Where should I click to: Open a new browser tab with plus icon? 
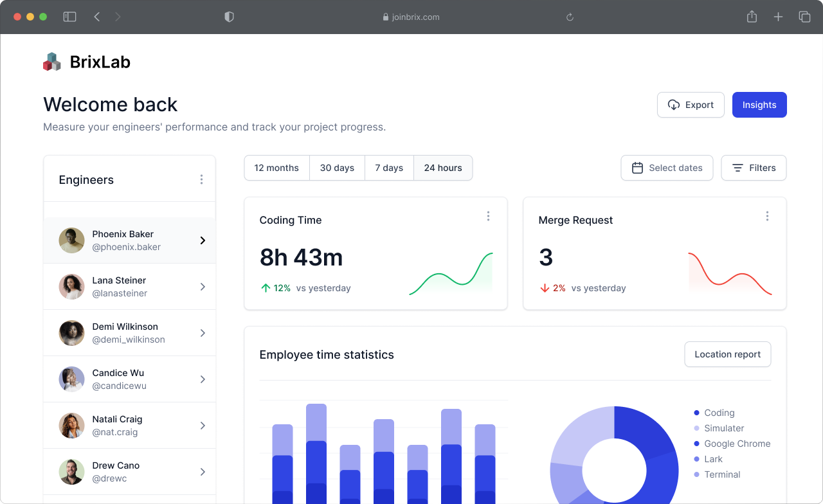click(778, 17)
